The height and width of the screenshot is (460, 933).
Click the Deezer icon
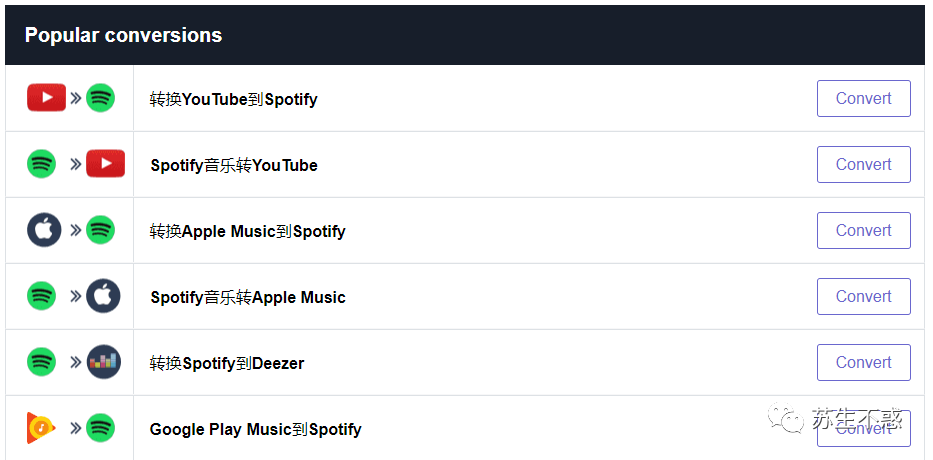coord(103,362)
